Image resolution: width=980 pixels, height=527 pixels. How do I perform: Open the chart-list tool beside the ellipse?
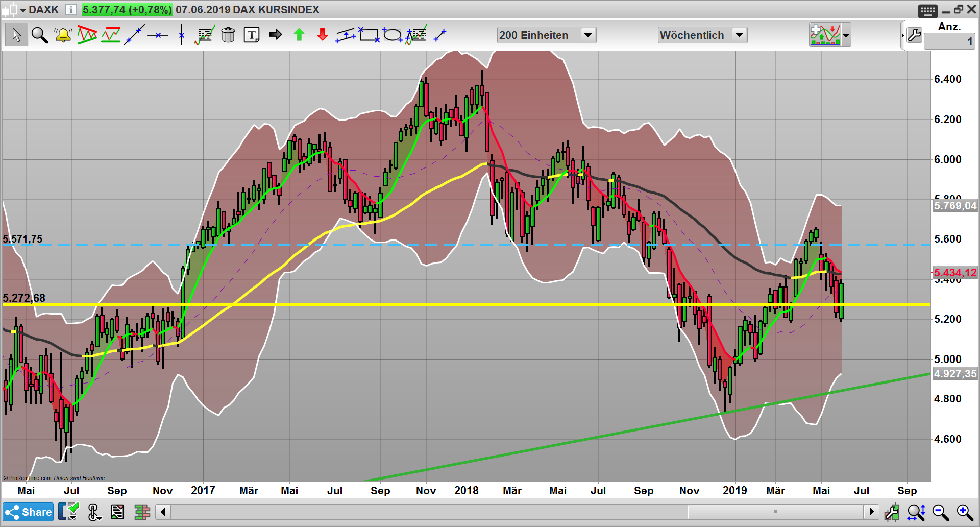tap(416, 35)
